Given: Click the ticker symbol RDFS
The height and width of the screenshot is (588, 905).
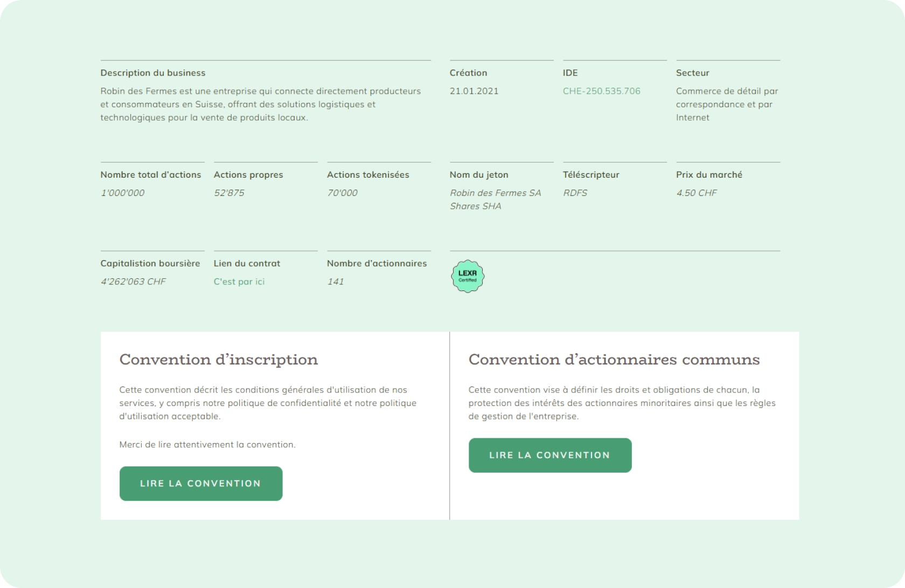Looking at the screenshot, I should pyautogui.click(x=575, y=193).
